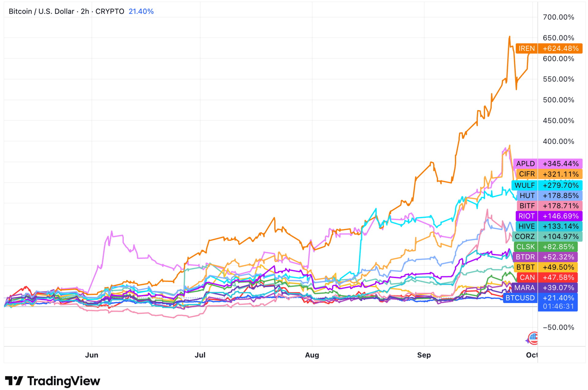Click the TradingView logo

pyautogui.click(x=52, y=381)
